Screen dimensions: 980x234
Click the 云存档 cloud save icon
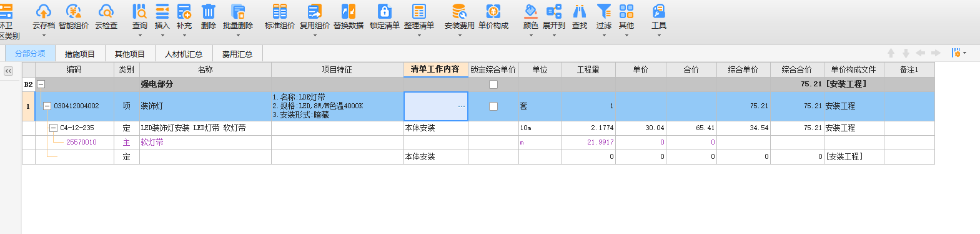pyautogui.click(x=43, y=11)
